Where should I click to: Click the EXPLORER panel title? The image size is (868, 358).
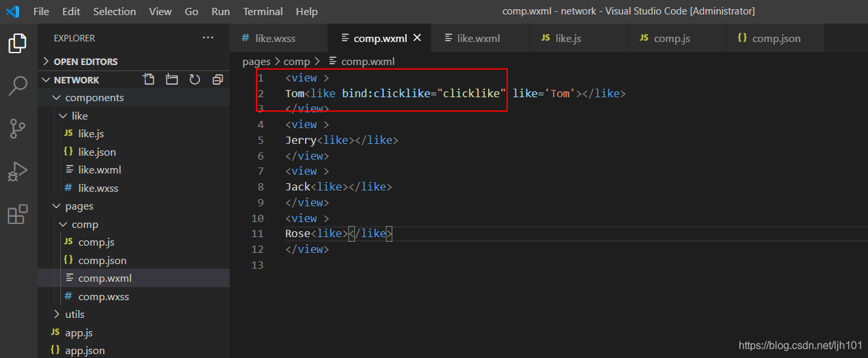point(74,38)
